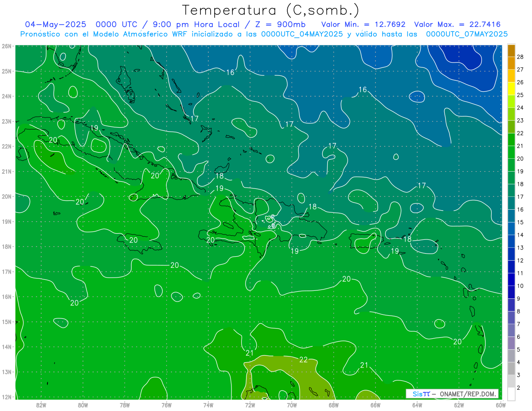Click the 26N latitude axis label
The width and height of the screenshot is (532, 411).
click(6, 46)
